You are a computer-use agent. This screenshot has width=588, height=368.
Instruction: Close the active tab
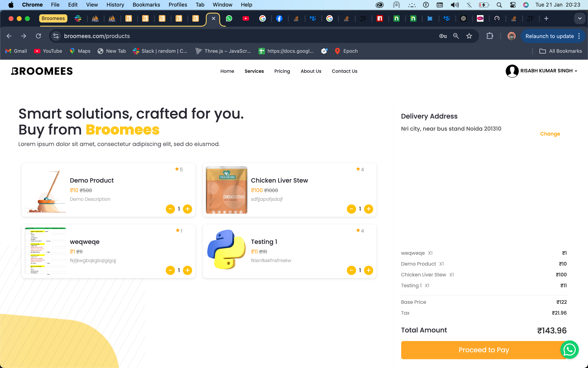(213, 18)
